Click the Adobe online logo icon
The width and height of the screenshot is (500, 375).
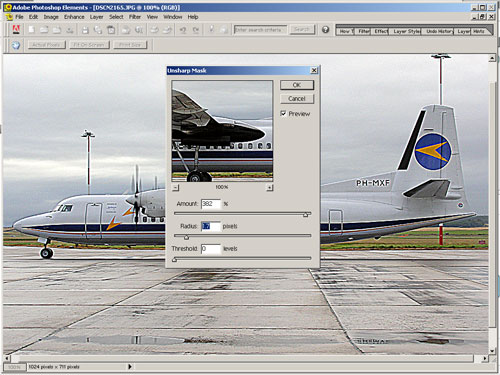16,30
